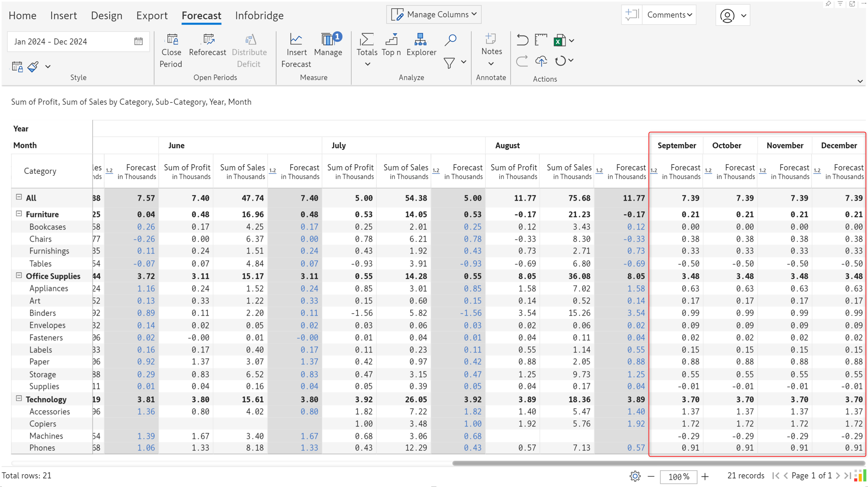The height and width of the screenshot is (487, 868).
Task: Open the Explorer hierarchy icon
Action: [420, 39]
